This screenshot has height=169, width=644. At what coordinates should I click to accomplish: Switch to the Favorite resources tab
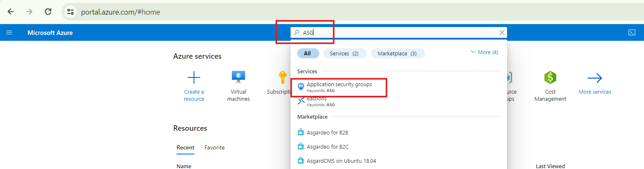214,147
